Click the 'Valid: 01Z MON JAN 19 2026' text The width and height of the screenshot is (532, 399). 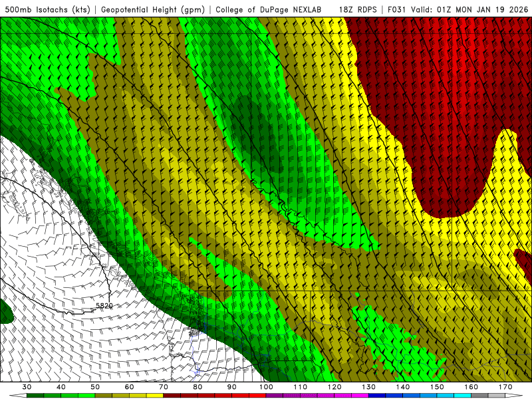(469, 9)
